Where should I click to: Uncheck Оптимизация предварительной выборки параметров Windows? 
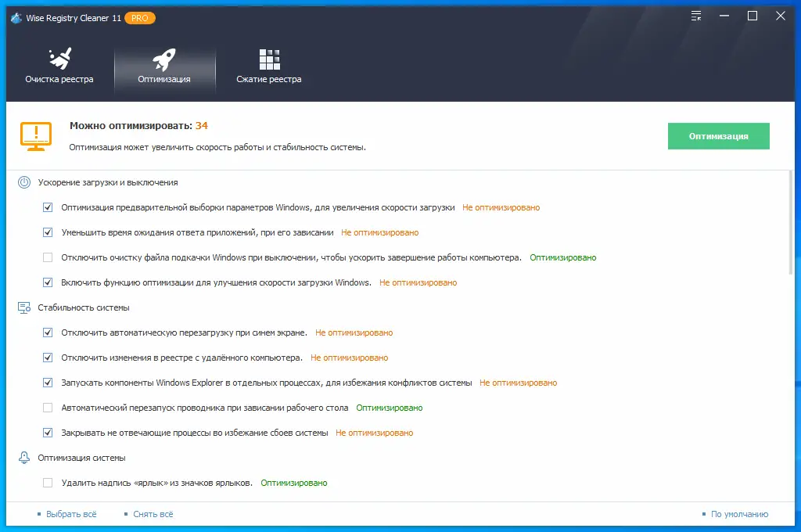48,207
